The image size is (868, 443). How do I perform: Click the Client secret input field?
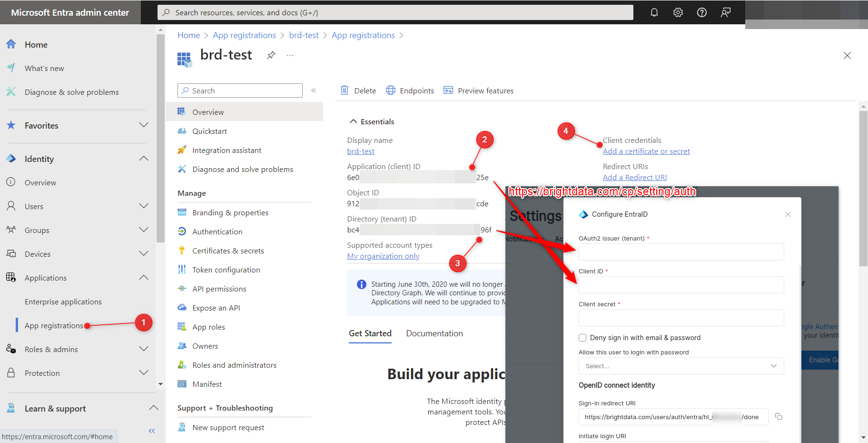(681, 318)
